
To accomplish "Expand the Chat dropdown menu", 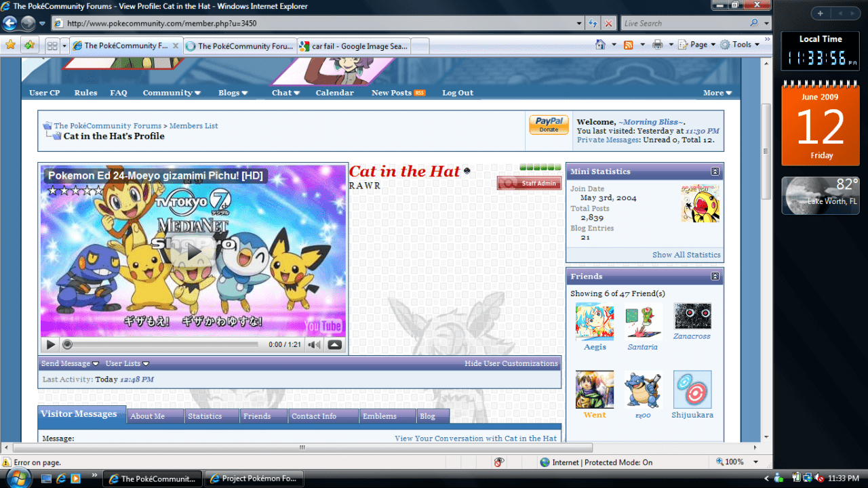I will click(x=285, y=93).
